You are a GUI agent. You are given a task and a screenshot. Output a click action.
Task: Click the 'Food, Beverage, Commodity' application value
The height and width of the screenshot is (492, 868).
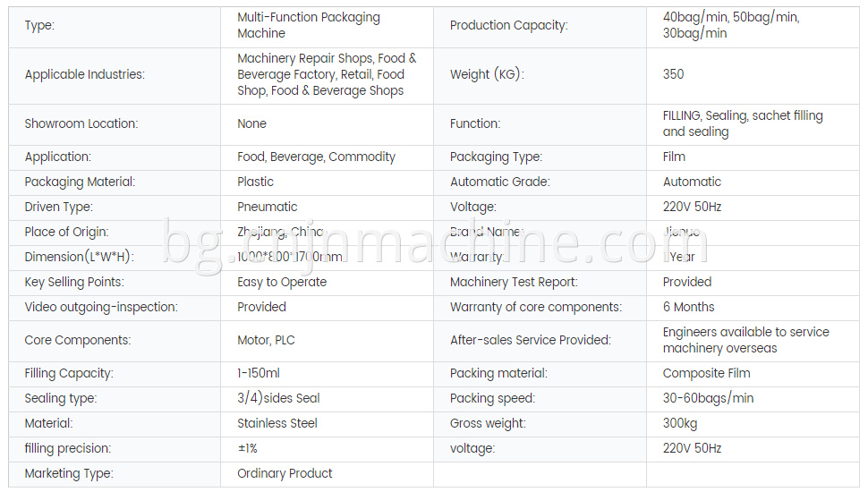(x=316, y=157)
